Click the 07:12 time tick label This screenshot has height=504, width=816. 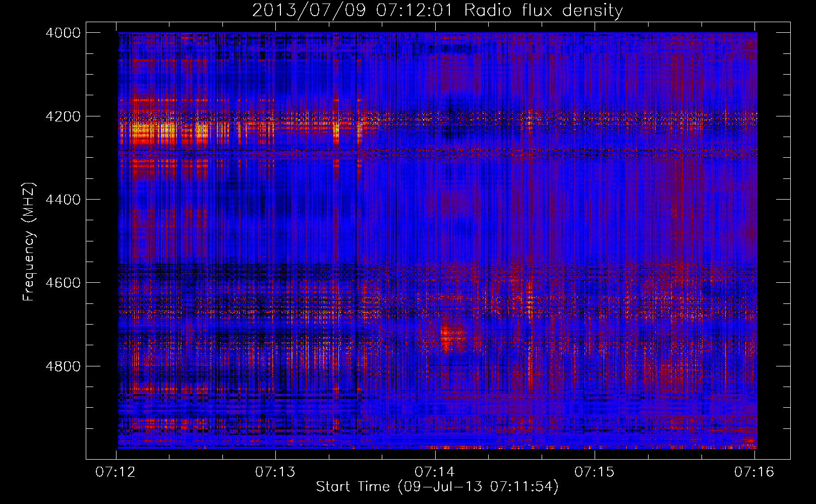115,472
